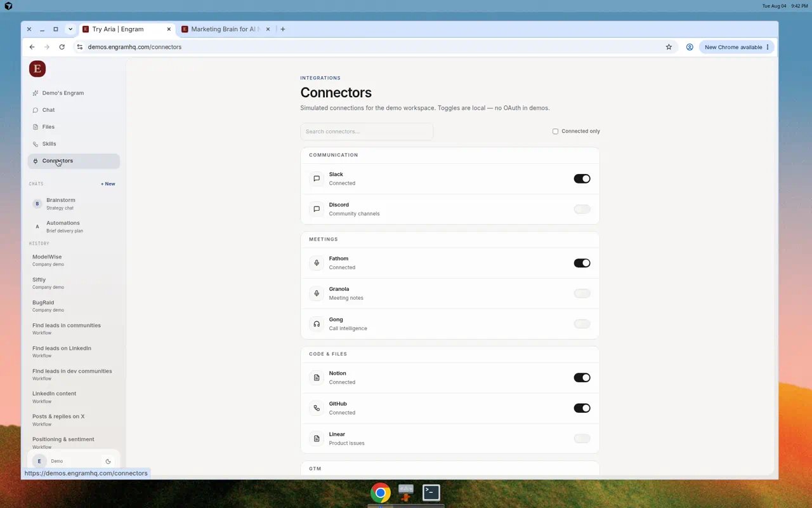Open the BugRaid history item
Viewport: 812px width, 508px height.
coord(74,306)
